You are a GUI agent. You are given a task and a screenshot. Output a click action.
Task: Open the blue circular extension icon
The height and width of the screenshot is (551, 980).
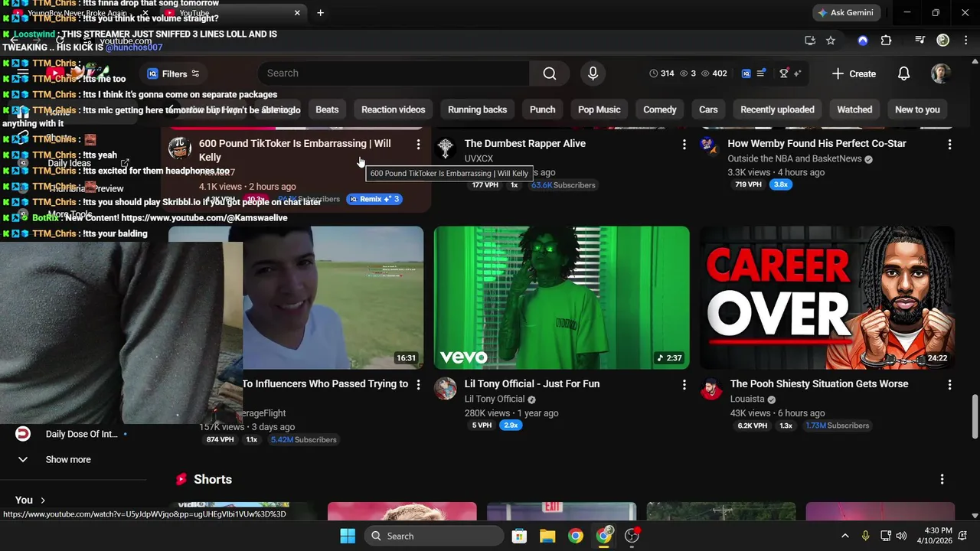[x=863, y=41]
